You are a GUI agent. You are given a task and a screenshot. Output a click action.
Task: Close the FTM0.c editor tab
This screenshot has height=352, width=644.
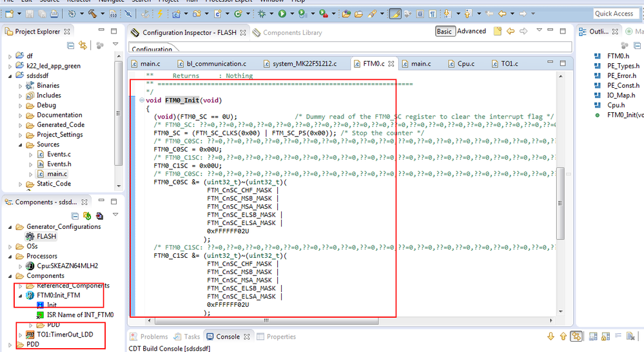coord(391,64)
